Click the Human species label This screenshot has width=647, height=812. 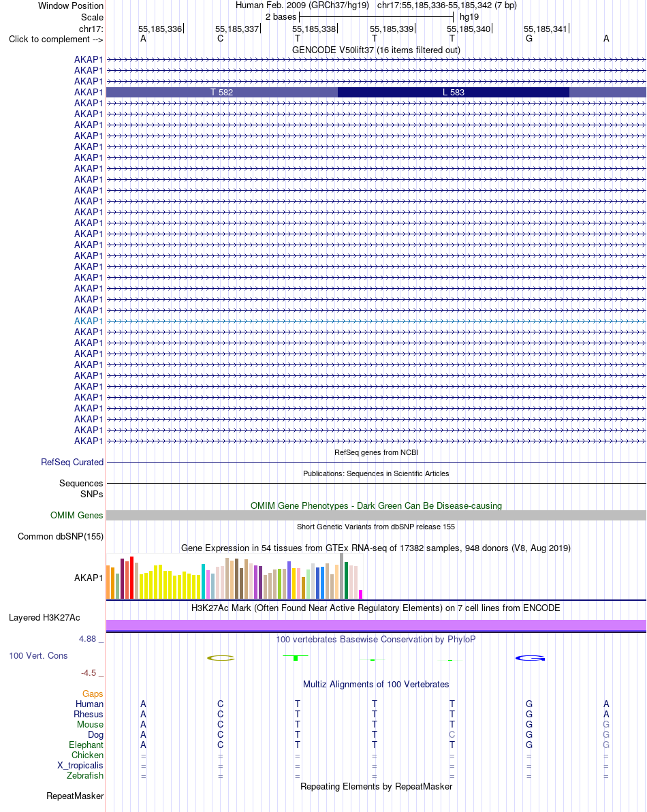[89, 704]
